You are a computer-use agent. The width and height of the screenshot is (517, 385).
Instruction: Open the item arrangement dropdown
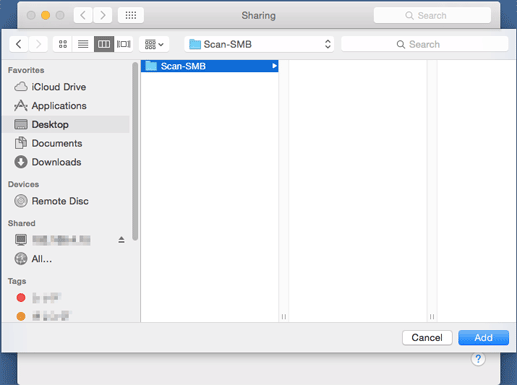click(154, 44)
